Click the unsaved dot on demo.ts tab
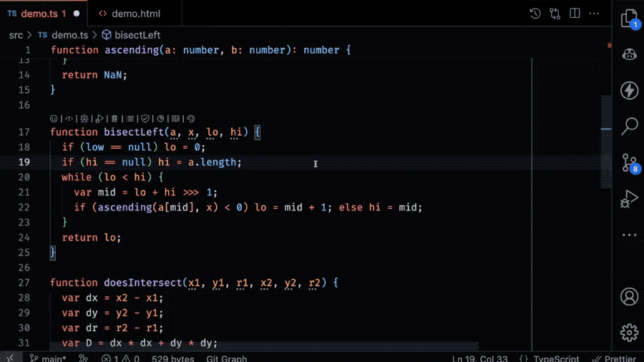This screenshot has width=644, height=362. pos(77,14)
